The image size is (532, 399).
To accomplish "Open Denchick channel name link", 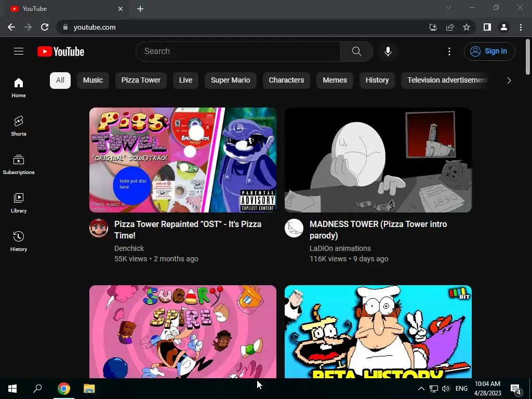I will [129, 248].
